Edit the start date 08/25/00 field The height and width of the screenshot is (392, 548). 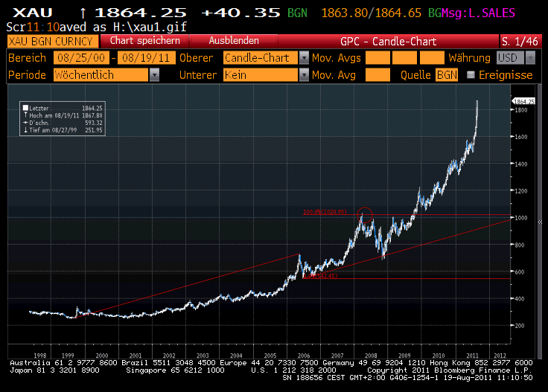[81, 57]
